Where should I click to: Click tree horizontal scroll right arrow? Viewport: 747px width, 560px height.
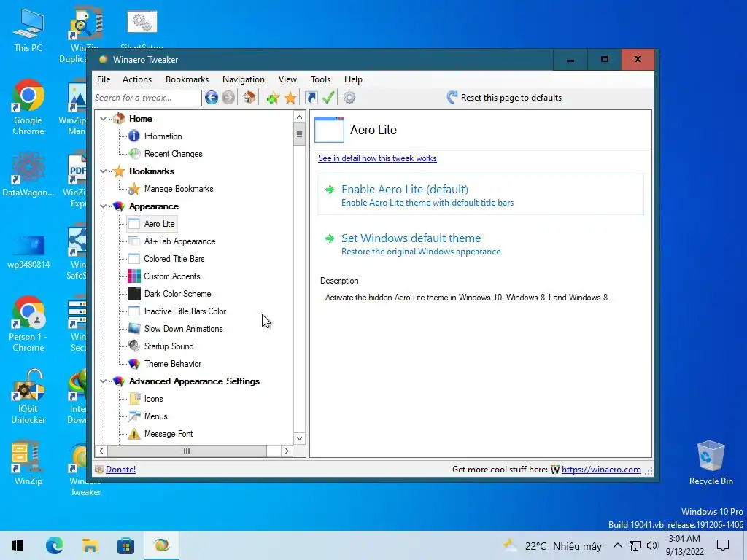pyautogui.click(x=287, y=451)
